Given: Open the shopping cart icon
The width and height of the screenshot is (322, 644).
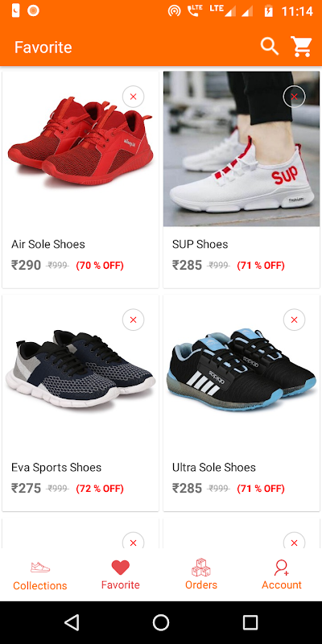Looking at the screenshot, I should (301, 47).
